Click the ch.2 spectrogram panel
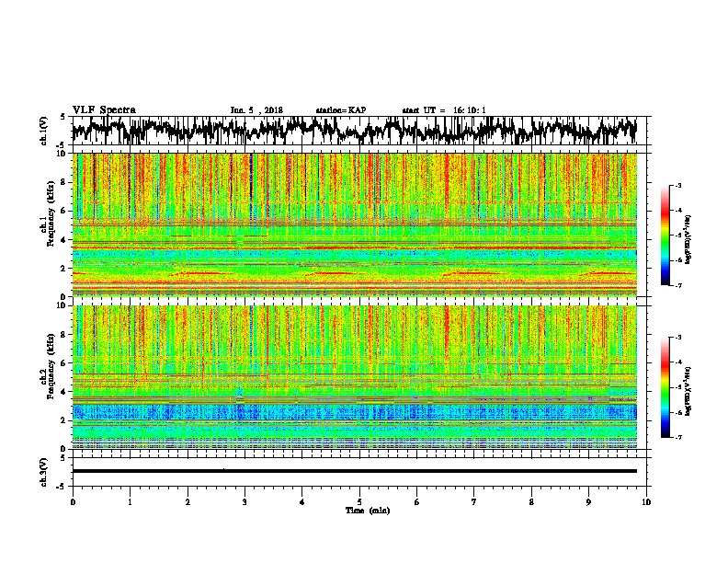 point(354,377)
